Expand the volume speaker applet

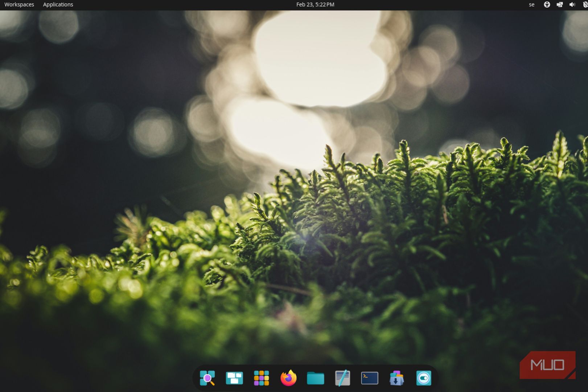572,5
